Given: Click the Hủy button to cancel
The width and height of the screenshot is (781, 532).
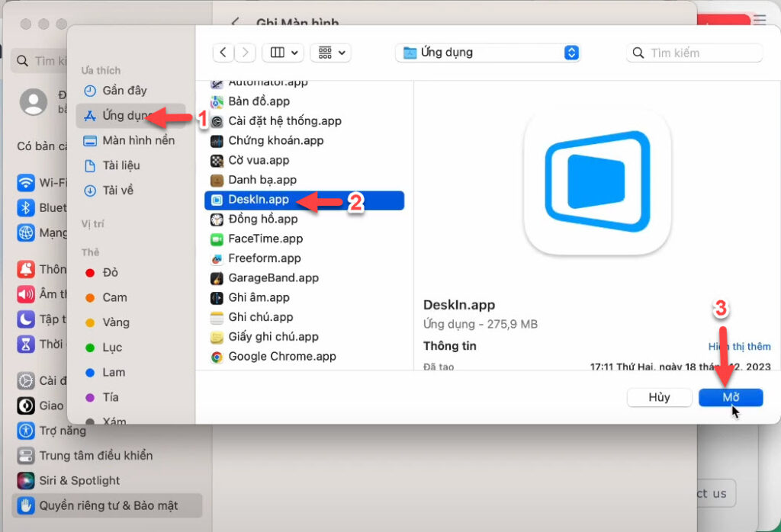Looking at the screenshot, I should coord(659,397).
